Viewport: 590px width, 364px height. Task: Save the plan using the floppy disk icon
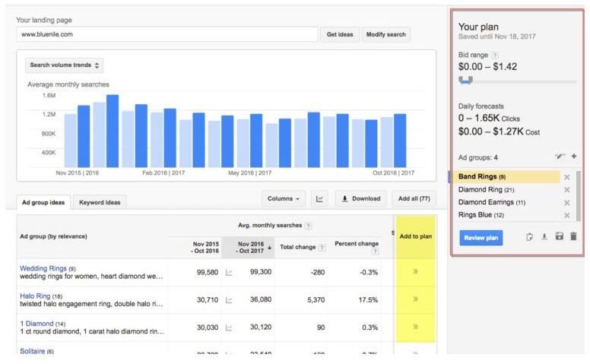(559, 237)
